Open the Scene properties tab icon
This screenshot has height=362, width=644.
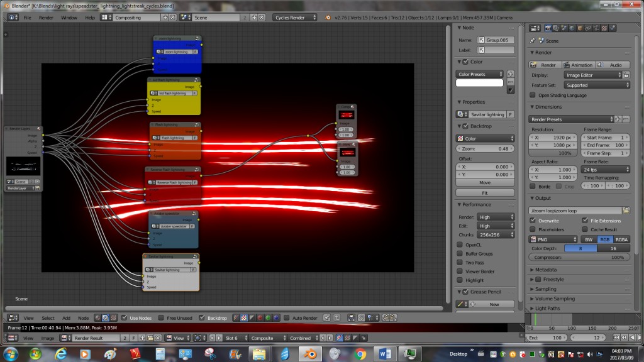pyautogui.click(x=563, y=28)
